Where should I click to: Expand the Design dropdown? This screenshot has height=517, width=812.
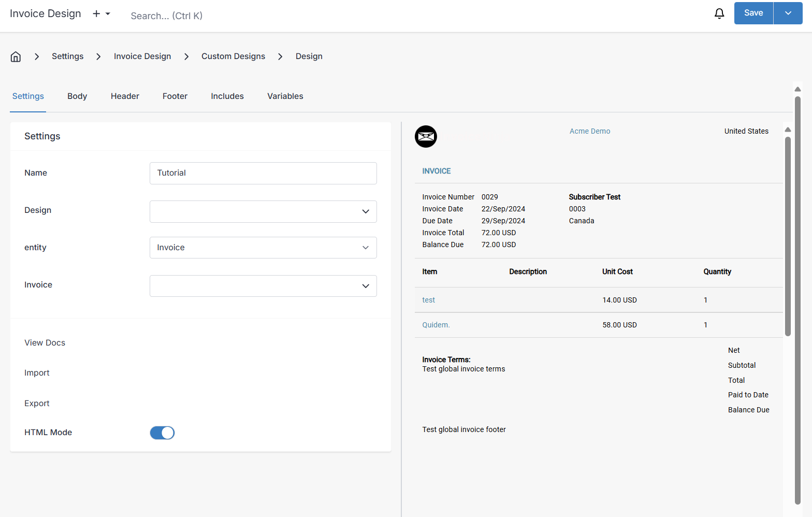(263, 211)
